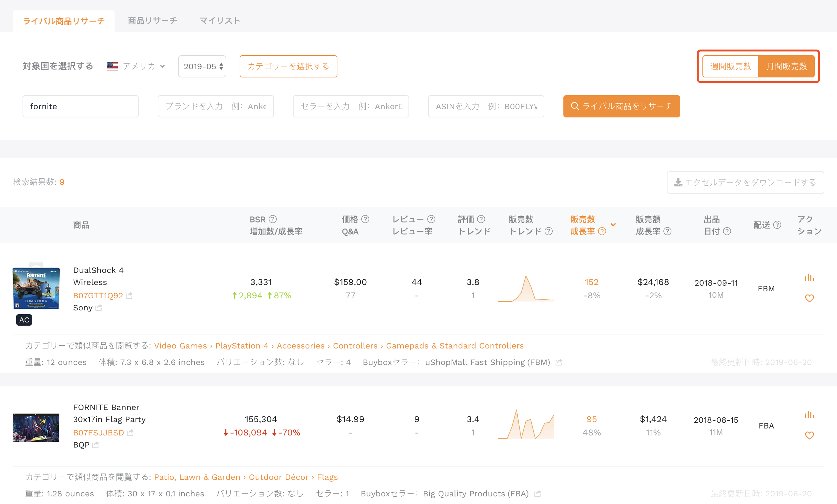Click the レビュー help question mark icon
The image size is (837, 504).
[x=431, y=219]
